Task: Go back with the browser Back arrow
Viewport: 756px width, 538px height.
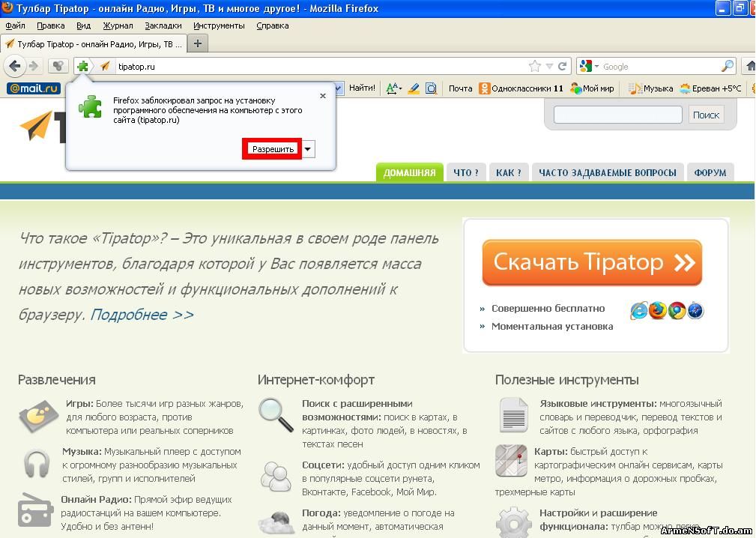Action: pyautogui.click(x=14, y=66)
